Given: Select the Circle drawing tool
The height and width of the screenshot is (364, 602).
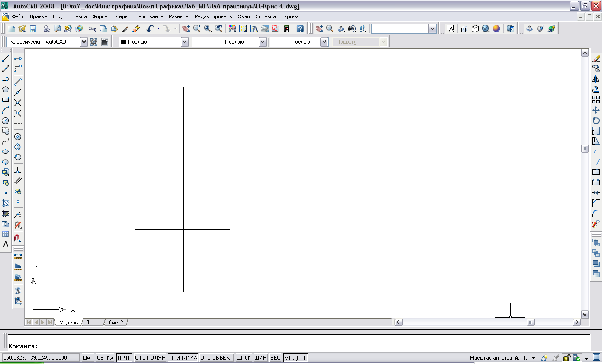Looking at the screenshot, I should click(x=6, y=120).
